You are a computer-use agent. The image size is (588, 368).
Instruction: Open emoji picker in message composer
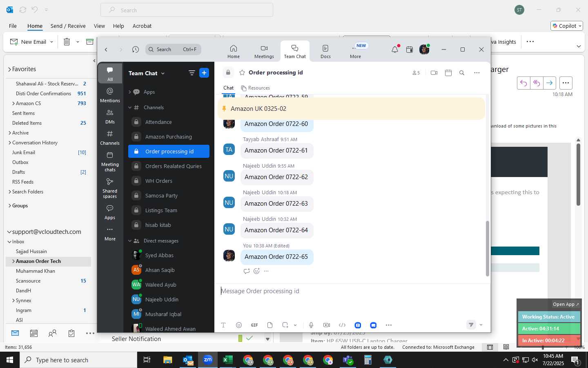[239, 325]
